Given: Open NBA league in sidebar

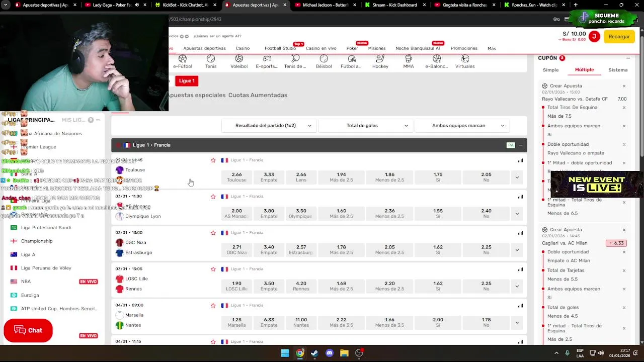Looking at the screenshot, I should click(26, 282).
